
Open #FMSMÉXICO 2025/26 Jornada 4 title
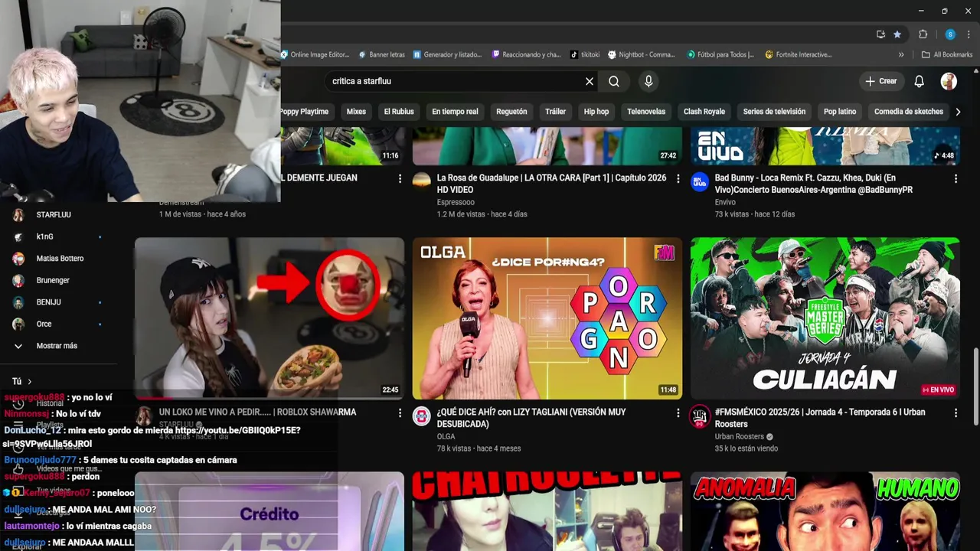[820, 418]
